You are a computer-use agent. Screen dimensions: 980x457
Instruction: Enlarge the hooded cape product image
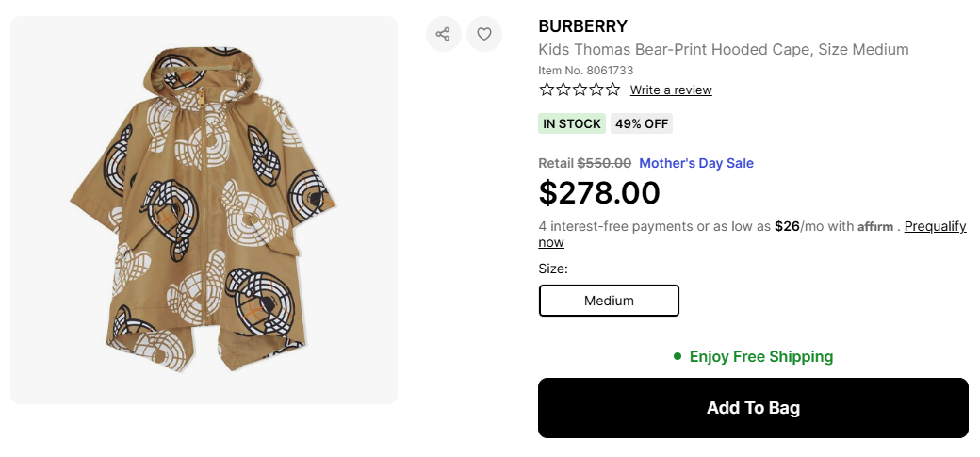pyautogui.click(x=204, y=210)
